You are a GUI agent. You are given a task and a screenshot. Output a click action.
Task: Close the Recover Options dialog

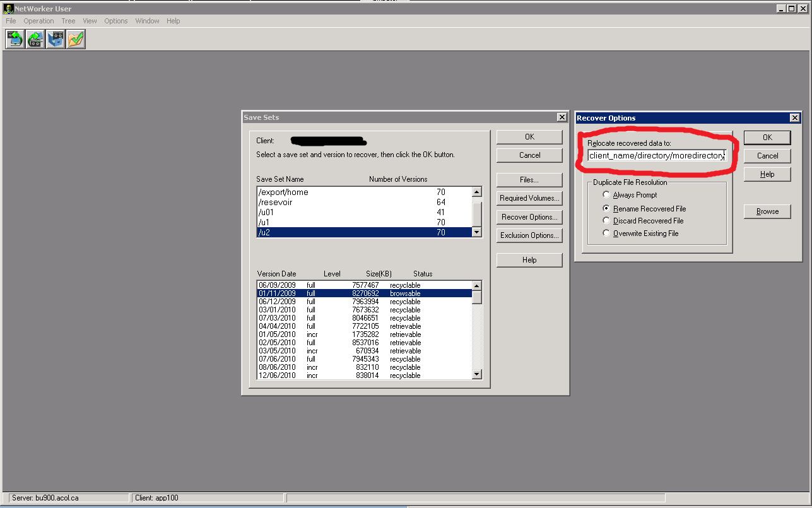pyautogui.click(x=794, y=118)
